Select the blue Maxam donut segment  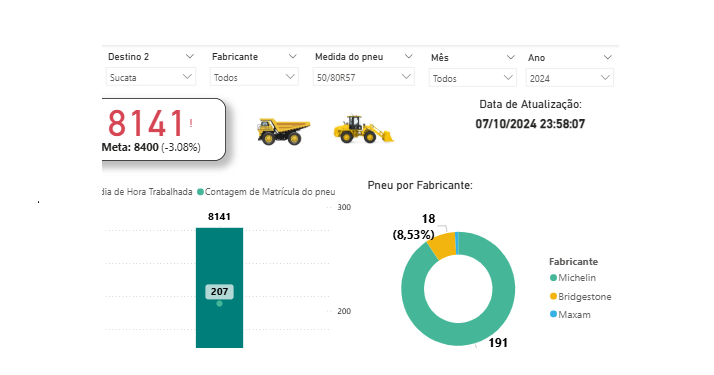tap(457, 243)
